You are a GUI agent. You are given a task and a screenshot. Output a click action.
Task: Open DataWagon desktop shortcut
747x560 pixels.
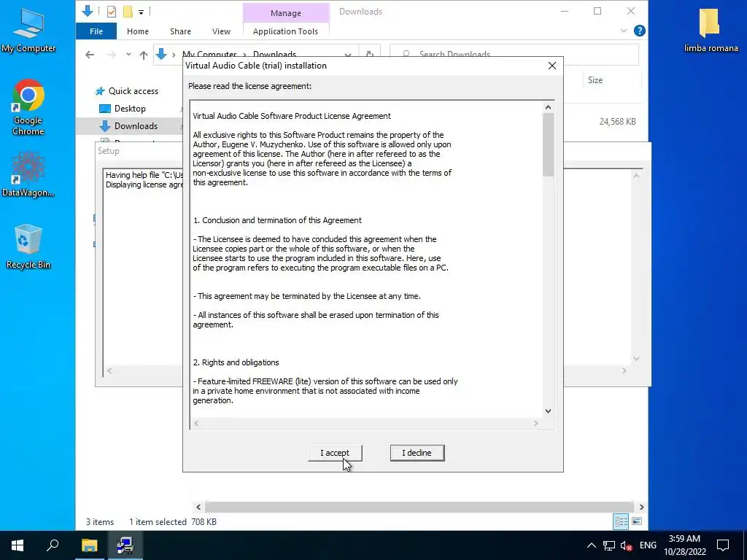click(x=28, y=175)
